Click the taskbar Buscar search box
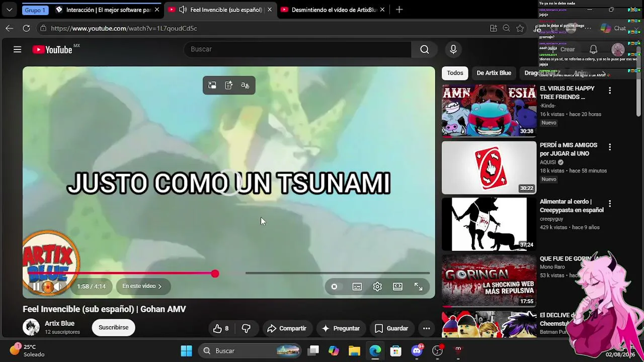 tap(250, 351)
